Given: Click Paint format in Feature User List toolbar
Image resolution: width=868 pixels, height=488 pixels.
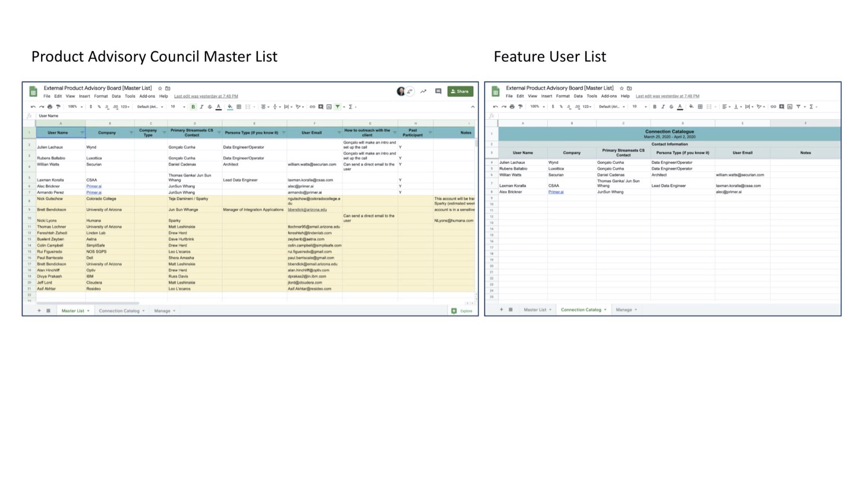Looking at the screenshot, I should (520, 107).
